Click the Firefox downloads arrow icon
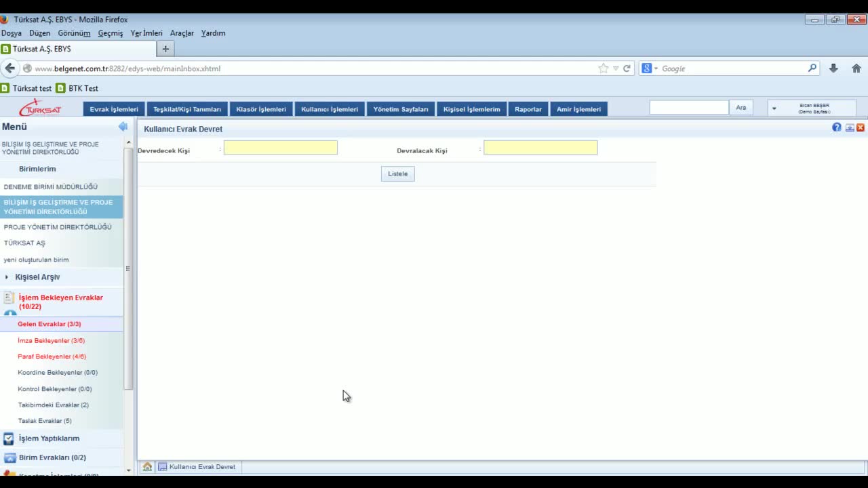The height and width of the screenshot is (488, 868). tap(833, 68)
